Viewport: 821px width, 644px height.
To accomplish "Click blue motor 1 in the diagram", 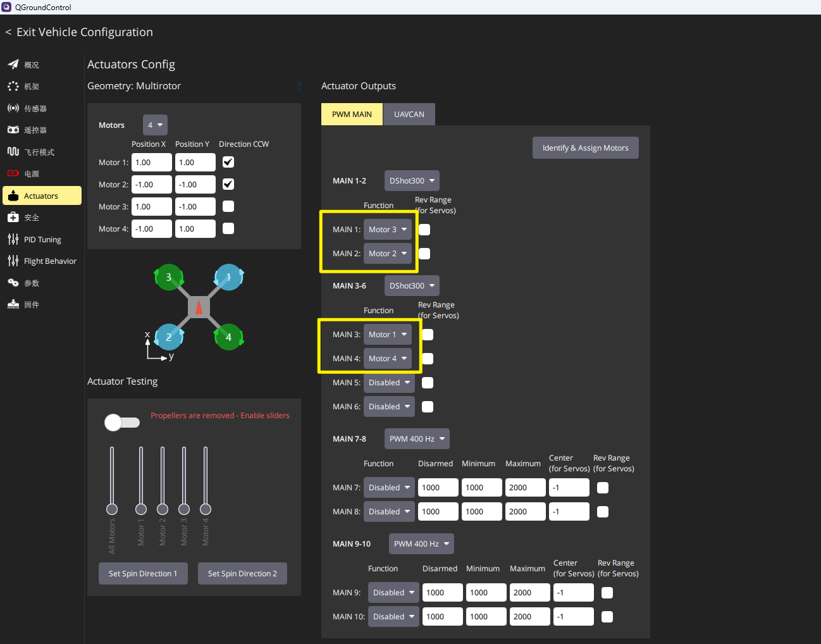I will coord(229,277).
